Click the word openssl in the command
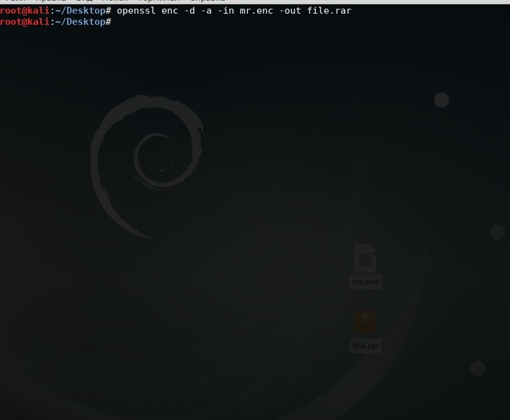The height and width of the screenshot is (420, 510). (x=135, y=11)
